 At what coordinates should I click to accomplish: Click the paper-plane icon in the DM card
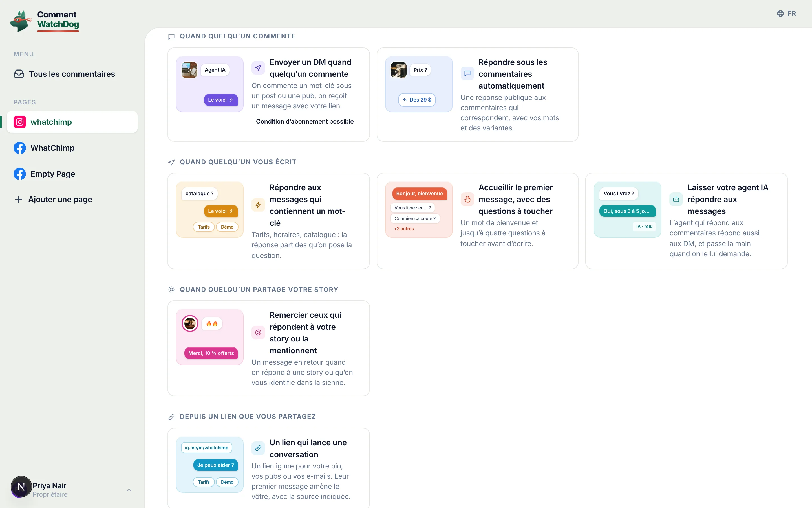[258, 68]
